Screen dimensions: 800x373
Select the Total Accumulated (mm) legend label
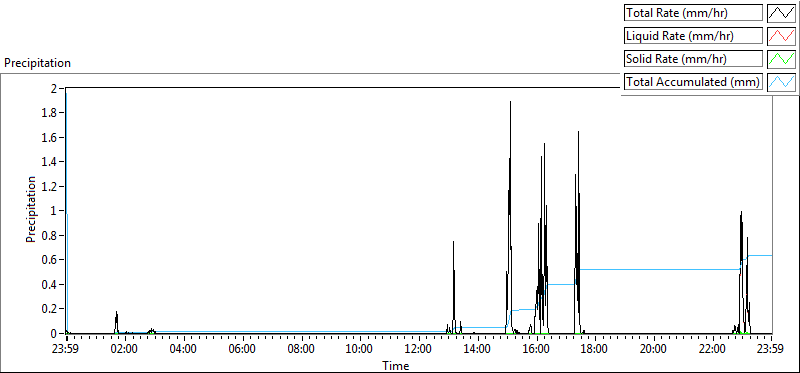[693, 82]
